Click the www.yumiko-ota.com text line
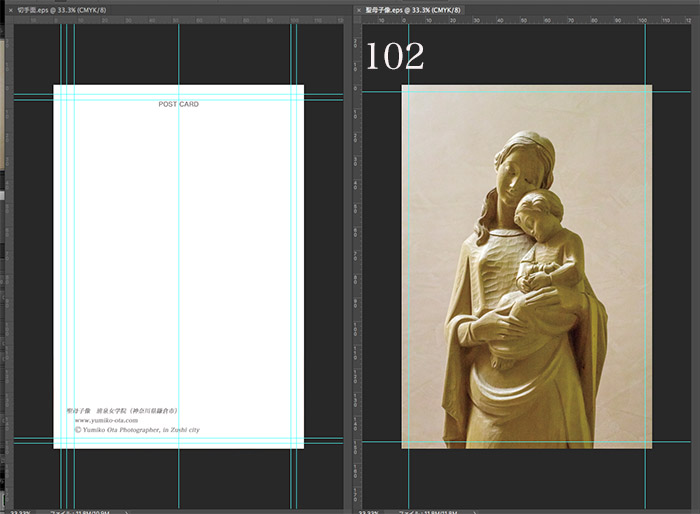 click(x=106, y=420)
